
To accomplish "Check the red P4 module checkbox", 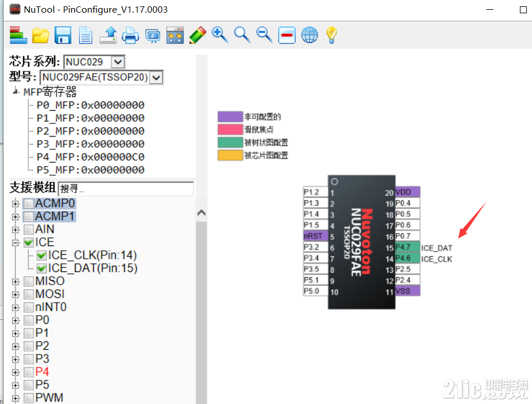I will 29,372.
